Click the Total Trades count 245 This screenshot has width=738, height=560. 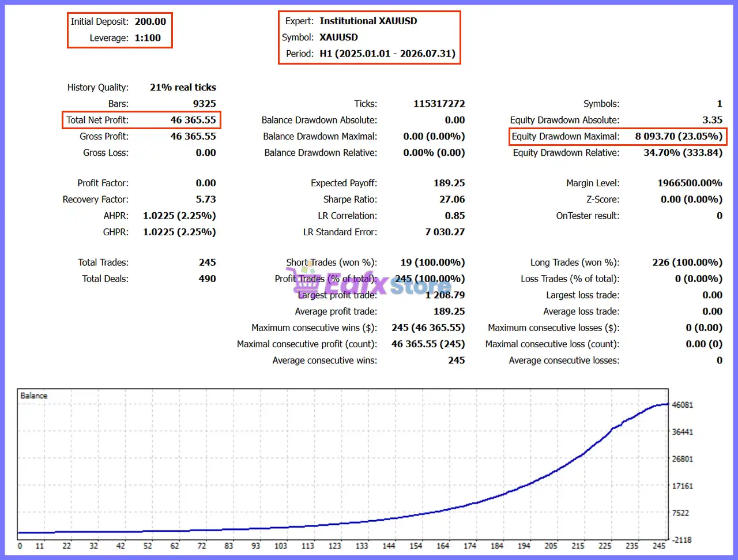point(208,262)
